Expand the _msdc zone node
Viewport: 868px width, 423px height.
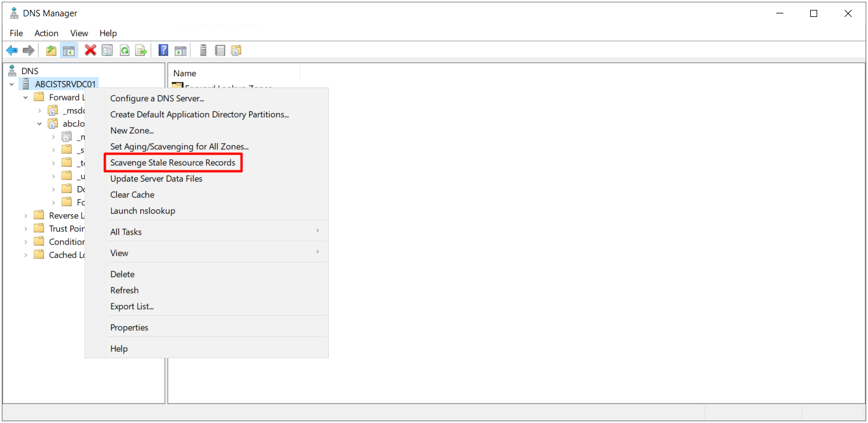coord(40,110)
